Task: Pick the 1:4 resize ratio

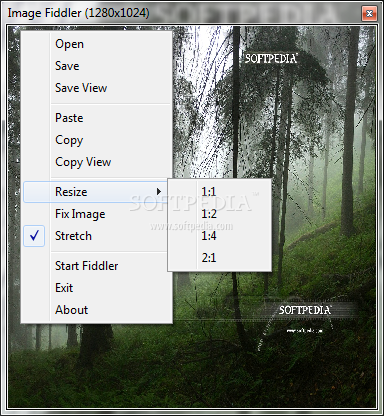Action: tap(220, 236)
